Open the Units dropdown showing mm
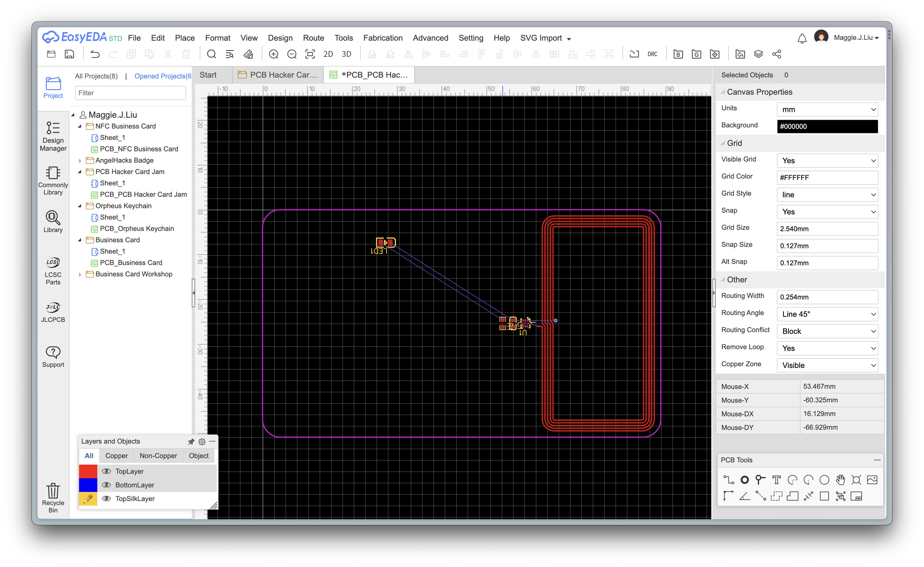This screenshot has width=924, height=567. (x=827, y=109)
